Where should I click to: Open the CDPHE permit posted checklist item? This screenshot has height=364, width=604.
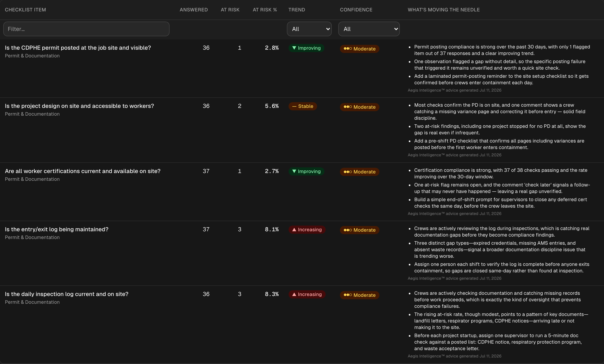click(78, 48)
